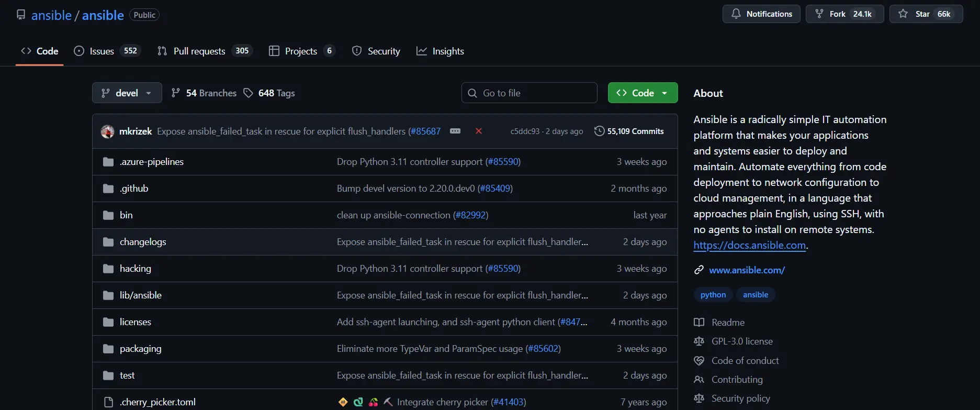Click the Security shield icon
The width and height of the screenshot is (980, 410).
click(x=357, y=51)
